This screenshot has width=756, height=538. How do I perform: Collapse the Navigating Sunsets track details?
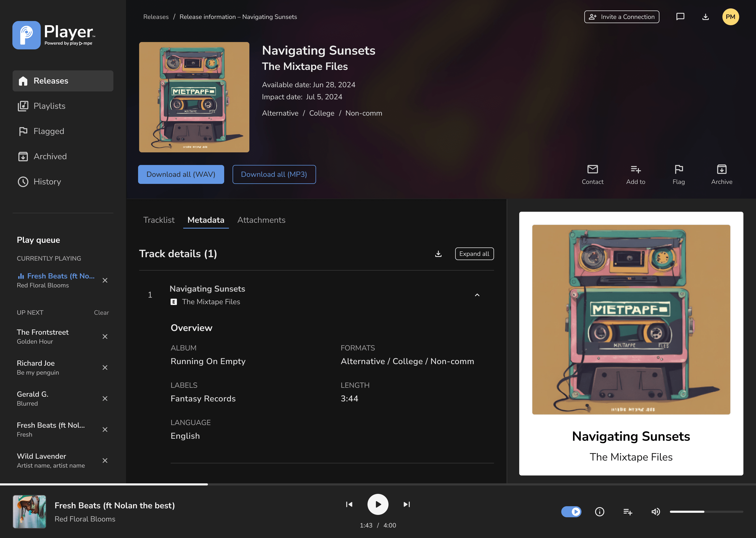477,295
